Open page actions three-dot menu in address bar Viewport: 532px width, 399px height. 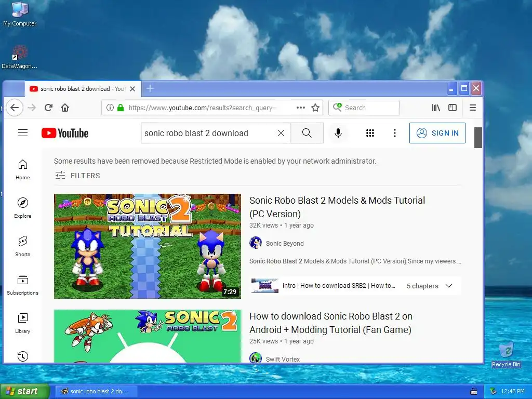point(301,108)
